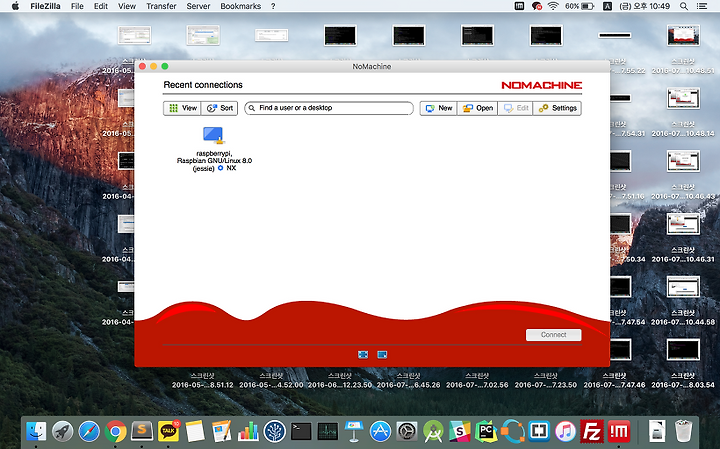
Task: Open the Bookmarks menu
Action: click(241, 6)
